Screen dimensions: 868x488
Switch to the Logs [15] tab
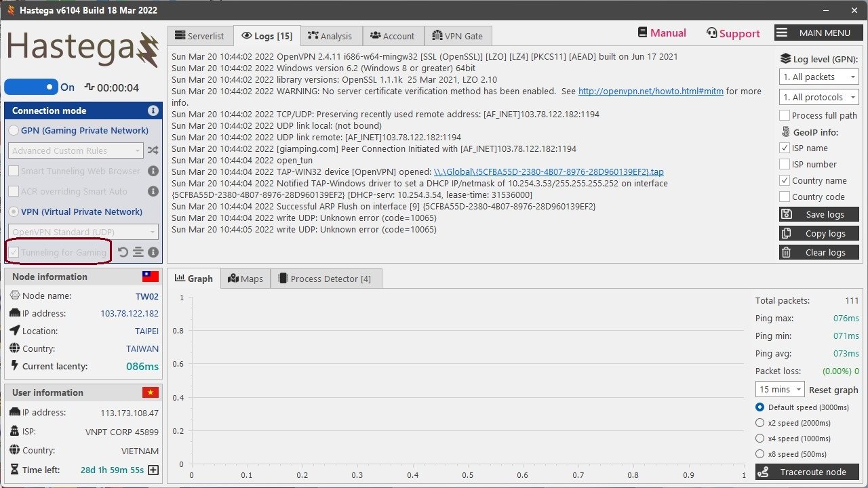(267, 36)
